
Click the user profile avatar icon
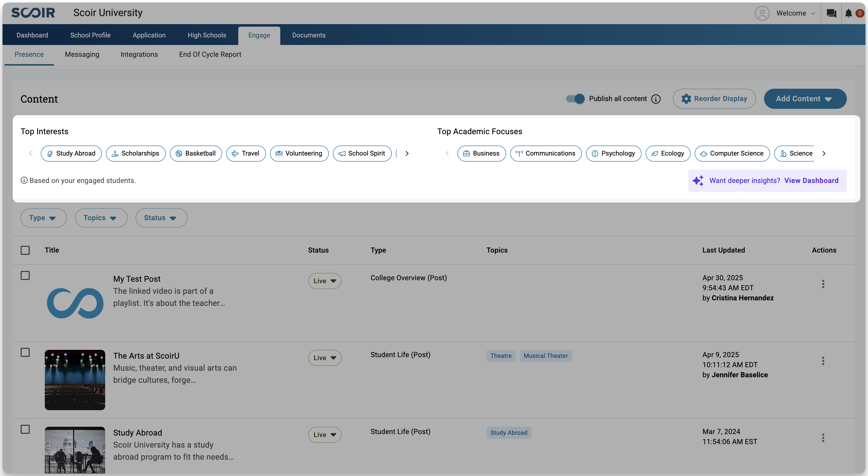point(762,14)
